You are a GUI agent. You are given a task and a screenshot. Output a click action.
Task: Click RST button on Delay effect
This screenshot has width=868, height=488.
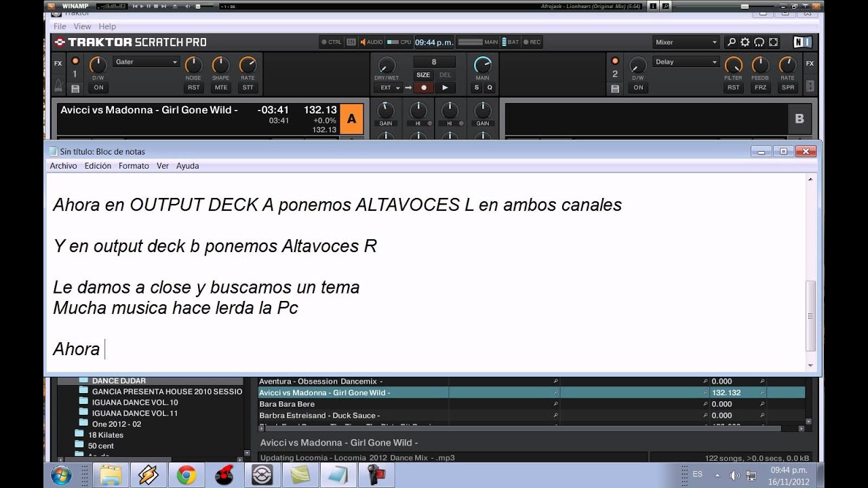point(733,87)
